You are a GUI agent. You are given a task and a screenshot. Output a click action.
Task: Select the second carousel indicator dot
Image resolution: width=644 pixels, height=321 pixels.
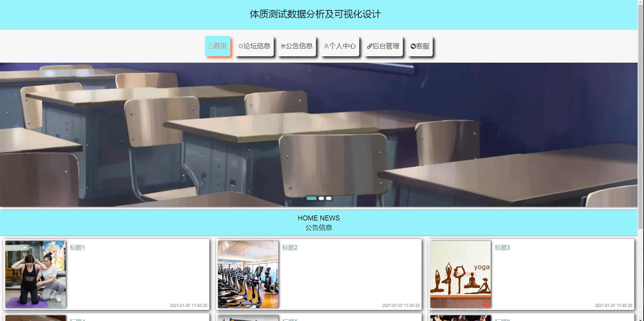click(321, 198)
